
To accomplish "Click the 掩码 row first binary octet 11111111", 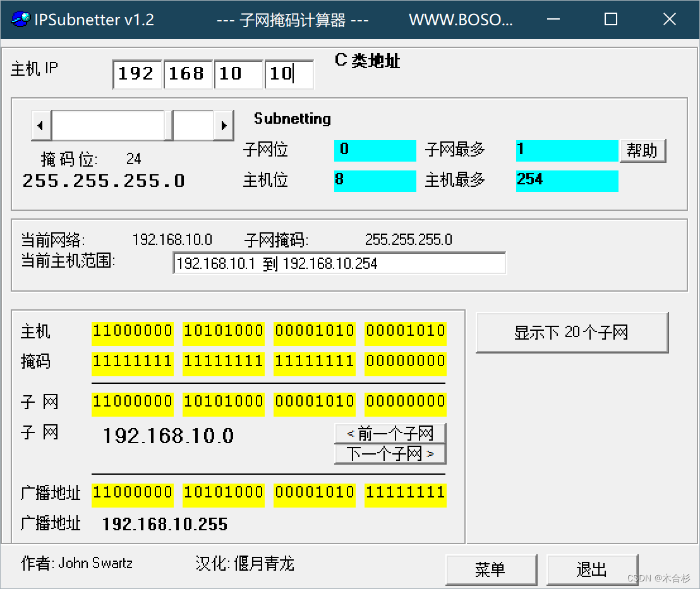I will pos(133,364).
